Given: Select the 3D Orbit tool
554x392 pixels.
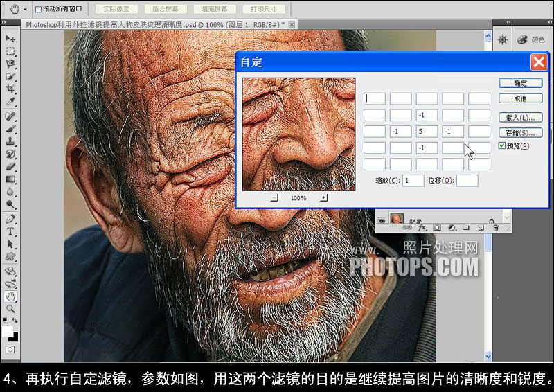Looking at the screenshot, I should pyautogui.click(x=10, y=284).
